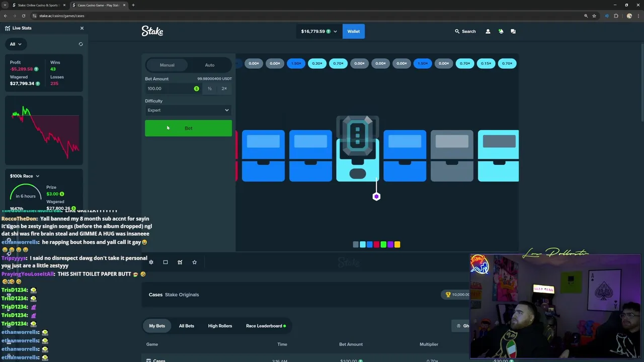Click the profit chart in Live Stats
Viewport: 644px width, 362px height.
(45, 131)
